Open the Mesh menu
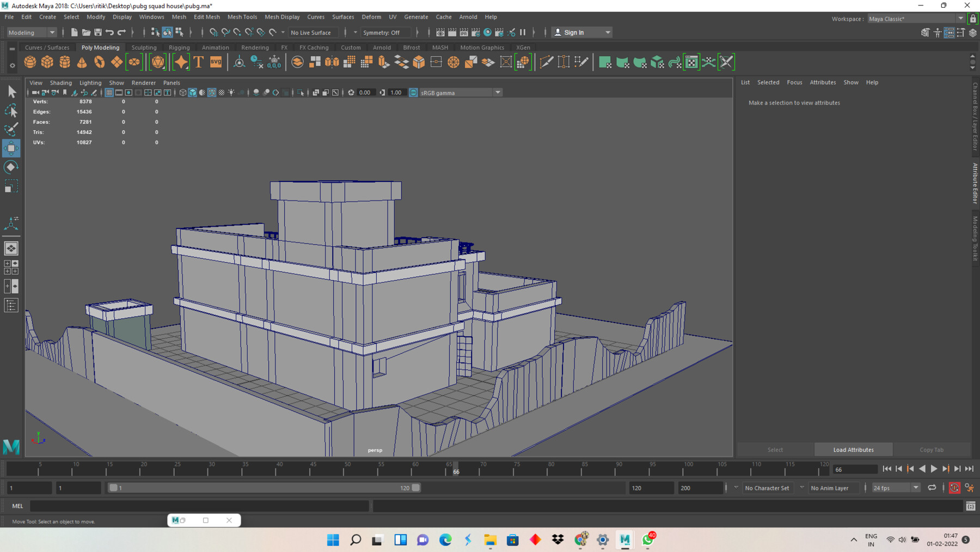The width and height of the screenshot is (980, 552). tap(179, 17)
